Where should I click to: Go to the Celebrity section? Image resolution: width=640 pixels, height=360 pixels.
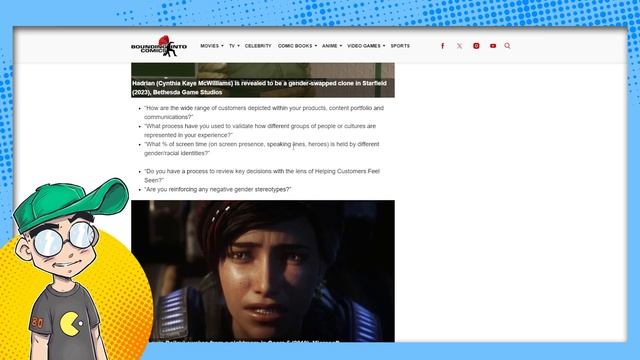pos(258,46)
